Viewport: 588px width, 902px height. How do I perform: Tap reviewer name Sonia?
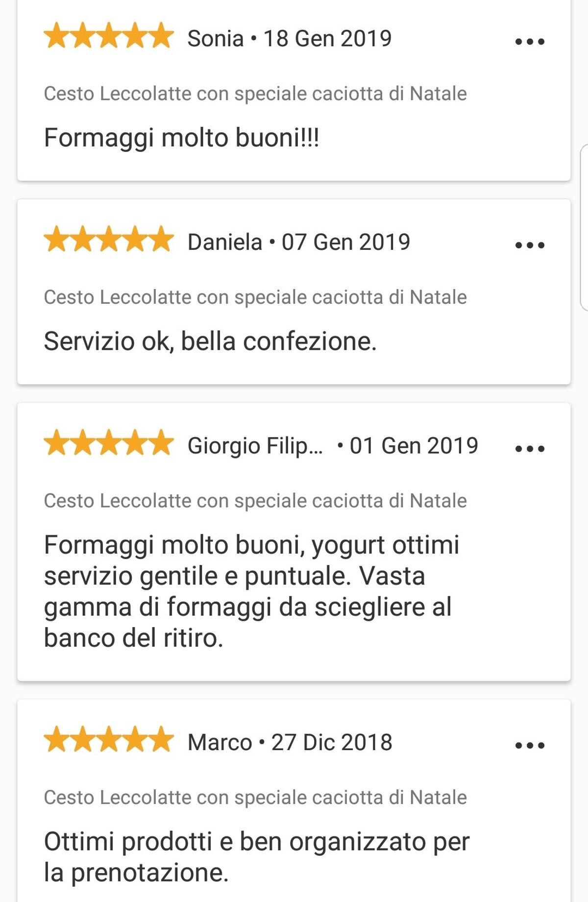click(x=216, y=39)
